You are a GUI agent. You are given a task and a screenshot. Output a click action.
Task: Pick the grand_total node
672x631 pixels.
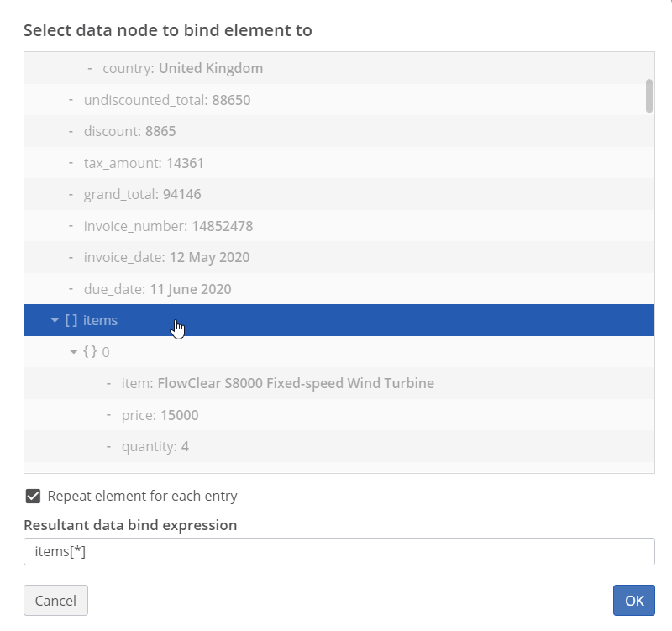pyautogui.click(x=142, y=194)
